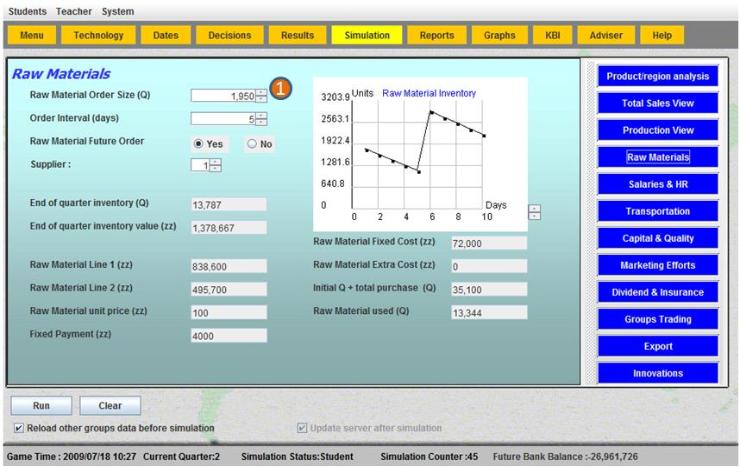
Task: Open the Adviser tab
Action: (606, 35)
